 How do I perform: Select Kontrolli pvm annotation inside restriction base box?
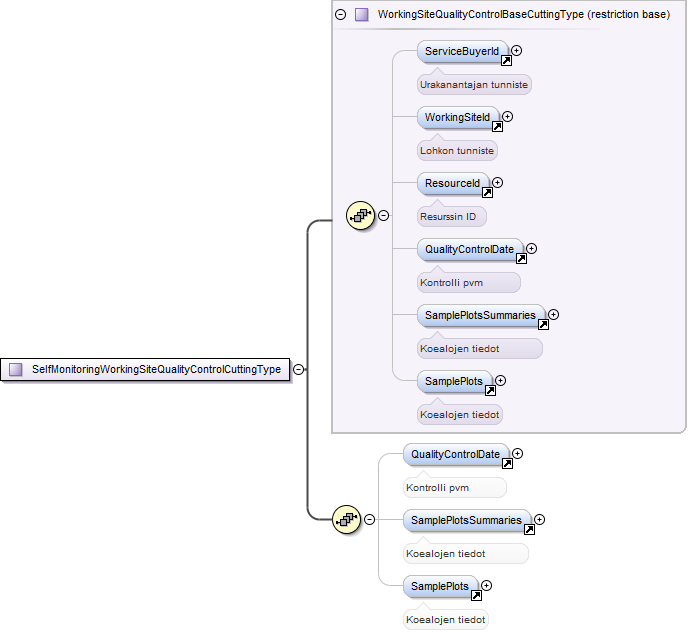[x=469, y=283]
